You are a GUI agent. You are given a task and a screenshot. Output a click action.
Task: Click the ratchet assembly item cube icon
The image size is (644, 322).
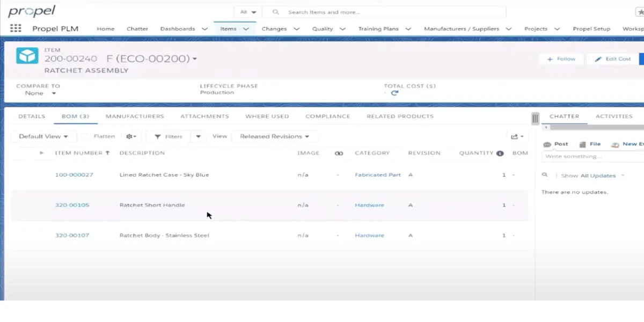tap(27, 56)
